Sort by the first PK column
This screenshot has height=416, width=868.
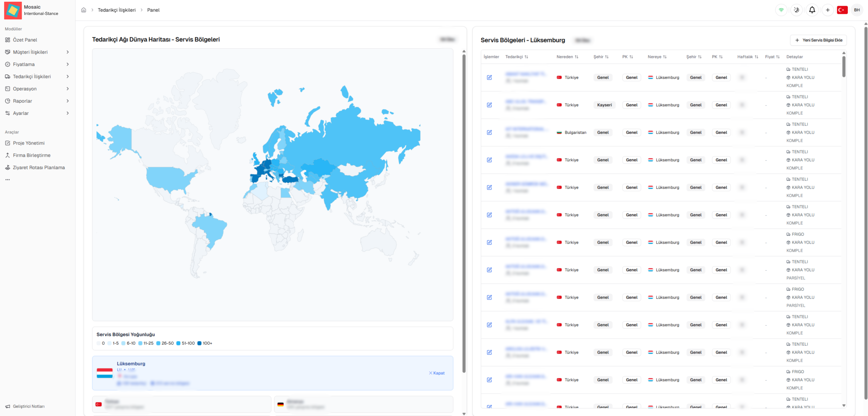tap(627, 57)
